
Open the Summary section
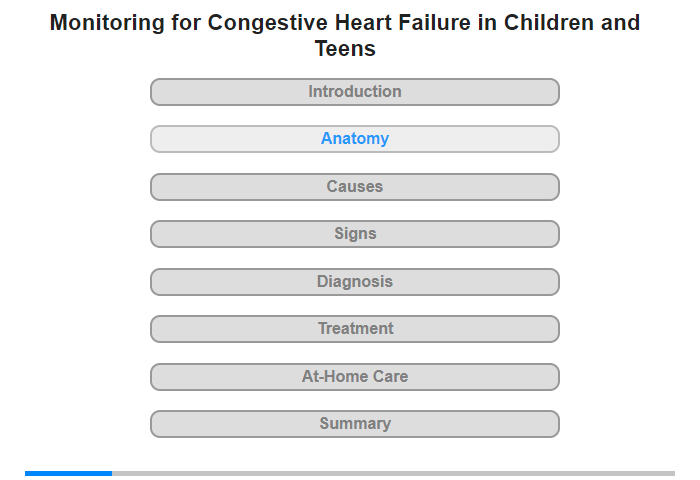[x=354, y=424]
